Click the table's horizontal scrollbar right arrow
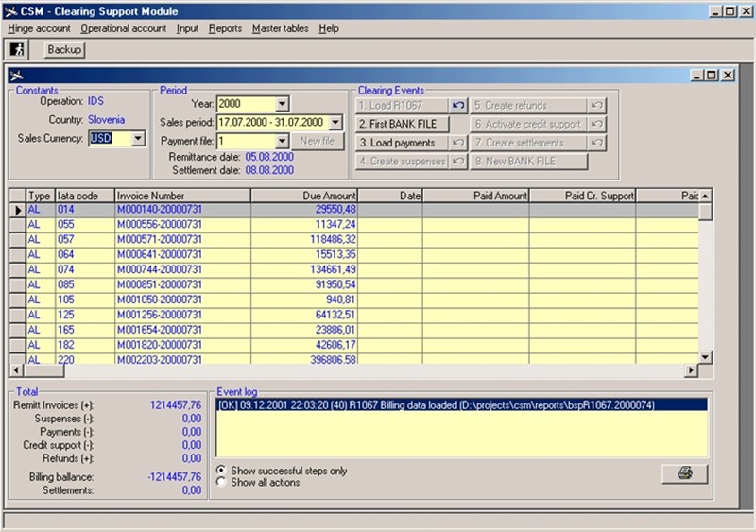Screen dimensions: 756x532 pos(691,370)
